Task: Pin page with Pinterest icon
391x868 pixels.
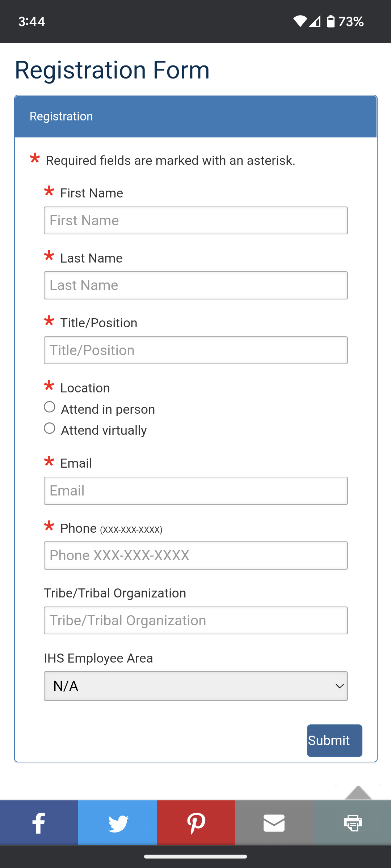Action: 196,823
